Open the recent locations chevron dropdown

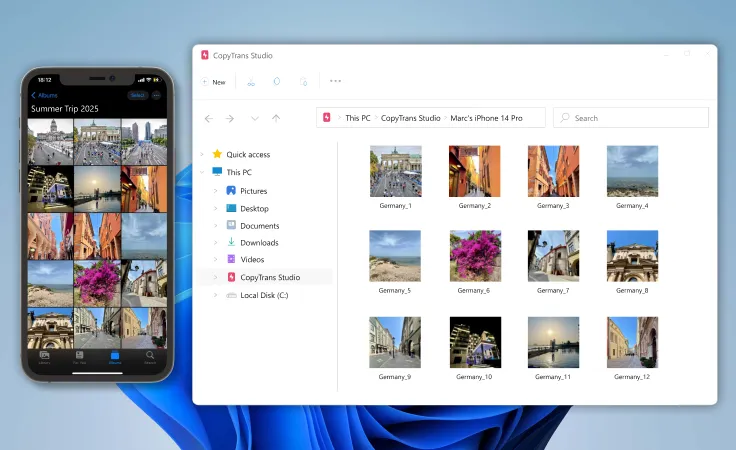pos(254,118)
